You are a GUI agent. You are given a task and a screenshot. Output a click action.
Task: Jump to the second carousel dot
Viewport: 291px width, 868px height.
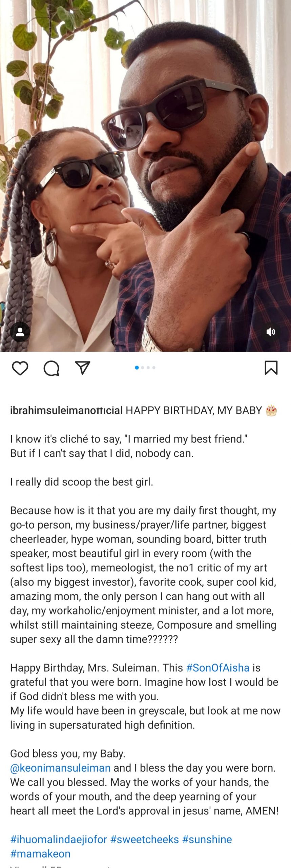point(143,368)
